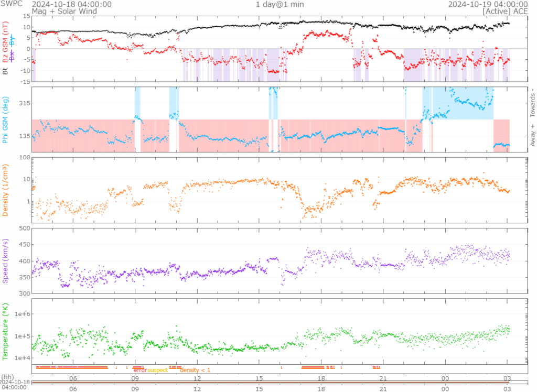Click the 500 tick on the Speed axis
Image resolution: width=537 pixels, height=392 pixels.
25,228
